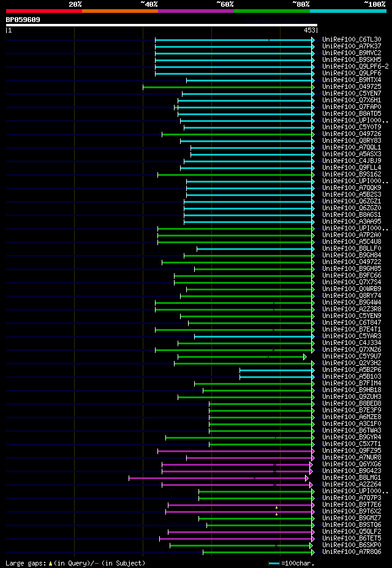Viewport: 392px width, 568px height.
Task: Select the UniRef100_Q6ZGZ1 label
Action: [x=352, y=202]
